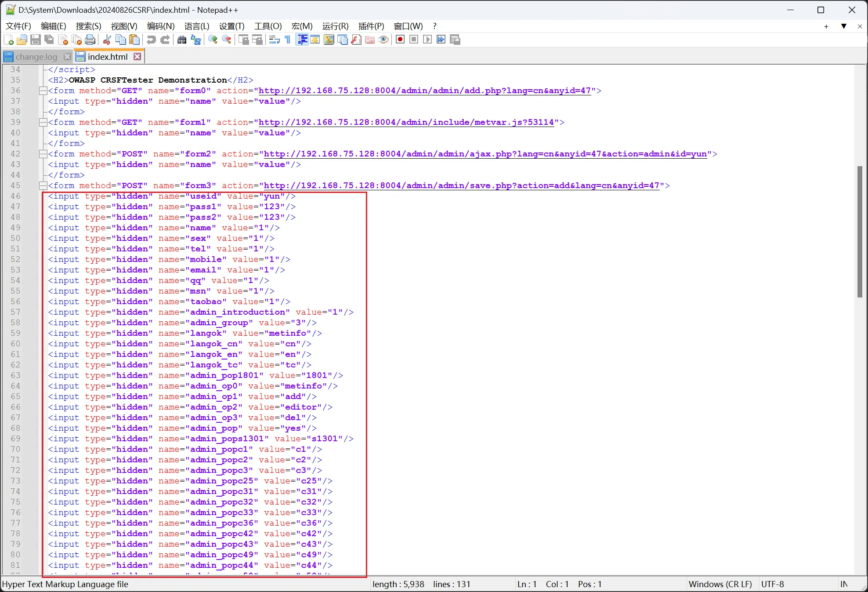Open Folder as Workspace toolbar icon

[369, 40]
